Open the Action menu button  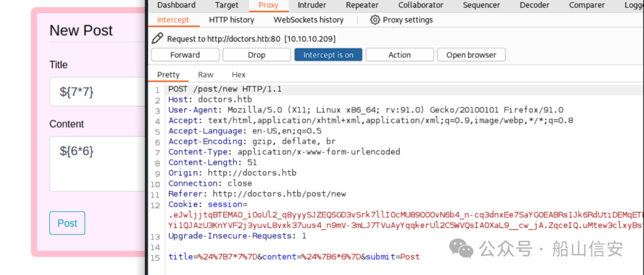point(400,55)
